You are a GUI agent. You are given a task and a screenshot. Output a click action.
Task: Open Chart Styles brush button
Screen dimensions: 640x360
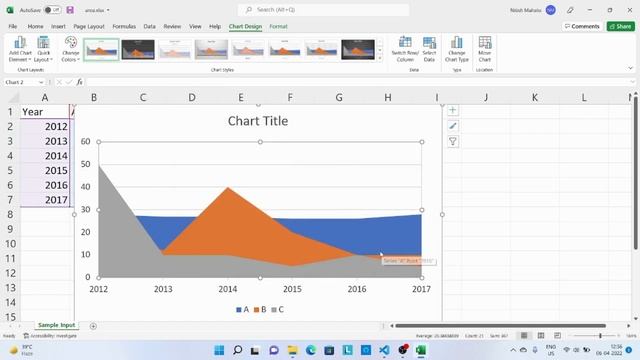point(453,126)
